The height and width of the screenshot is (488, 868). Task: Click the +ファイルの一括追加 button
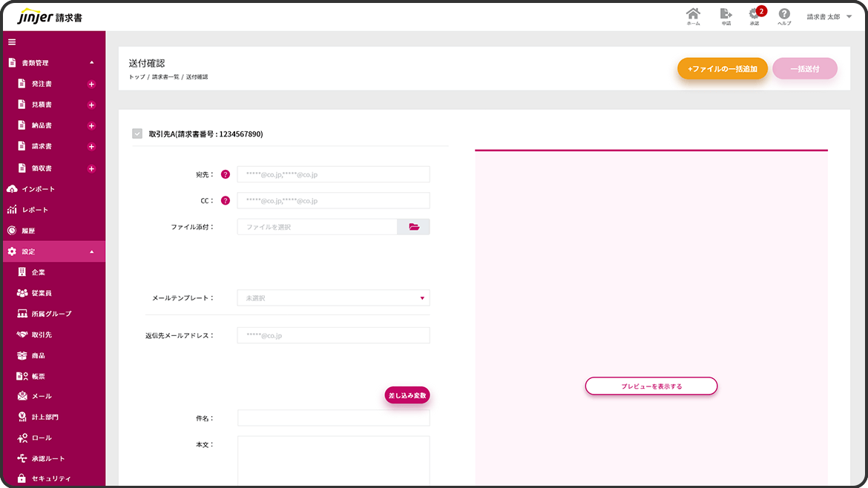click(722, 69)
